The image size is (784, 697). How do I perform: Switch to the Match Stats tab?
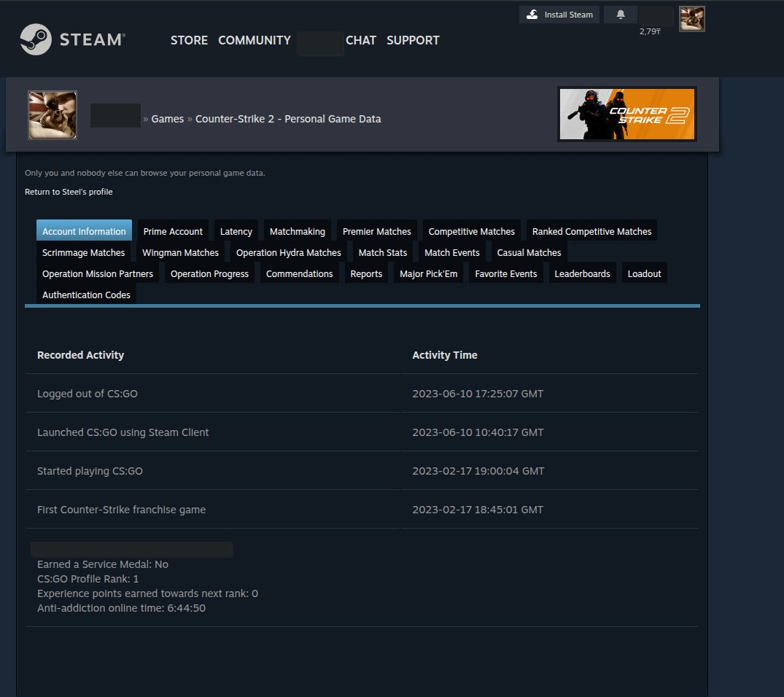click(x=382, y=252)
